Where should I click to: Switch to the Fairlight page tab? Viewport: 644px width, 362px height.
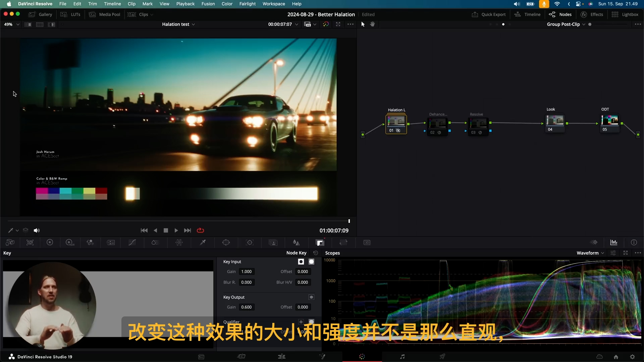click(402, 357)
